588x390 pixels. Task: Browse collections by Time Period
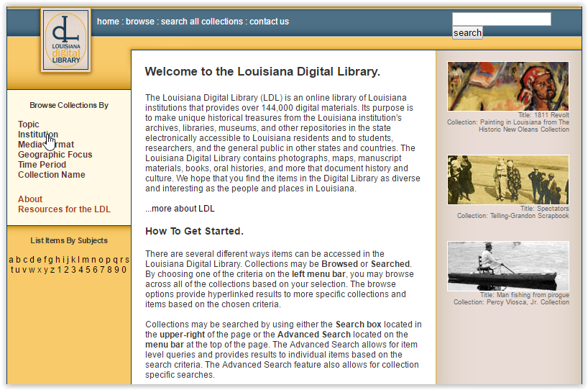coord(42,165)
